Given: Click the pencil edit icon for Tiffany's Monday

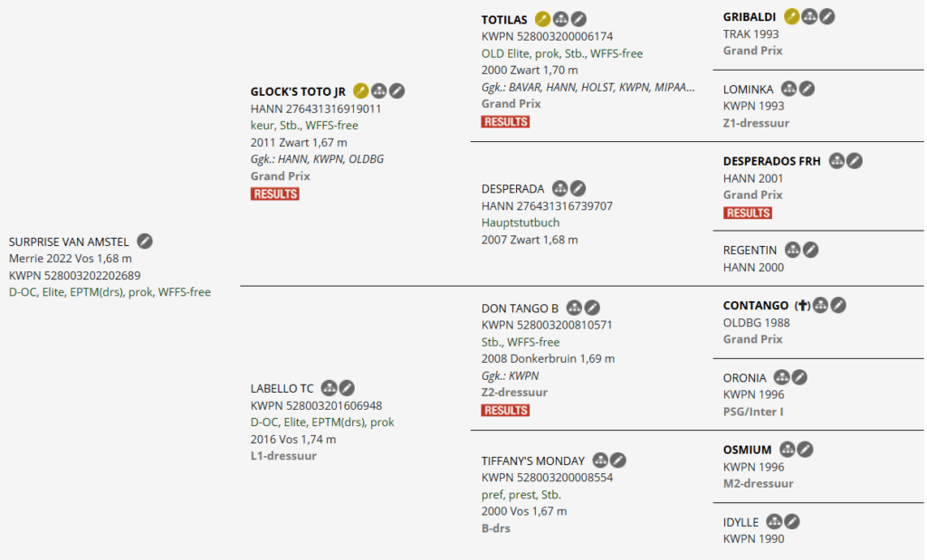Looking at the screenshot, I should pyautogui.click(x=618, y=460).
